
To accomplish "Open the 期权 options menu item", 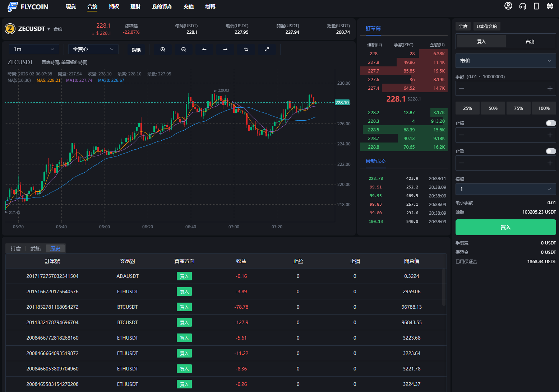I will pyautogui.click(x=114, y=7).
